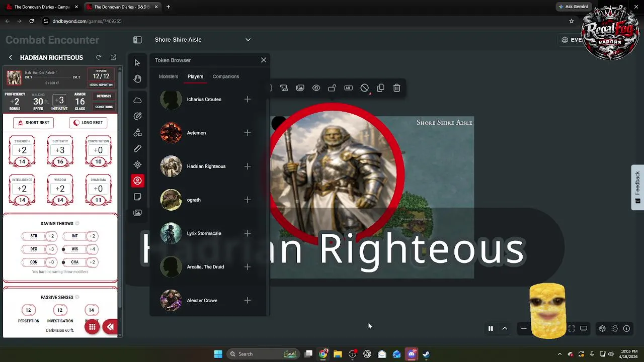Expand the up-chevron beside the pause button

(x=505, y=328)
